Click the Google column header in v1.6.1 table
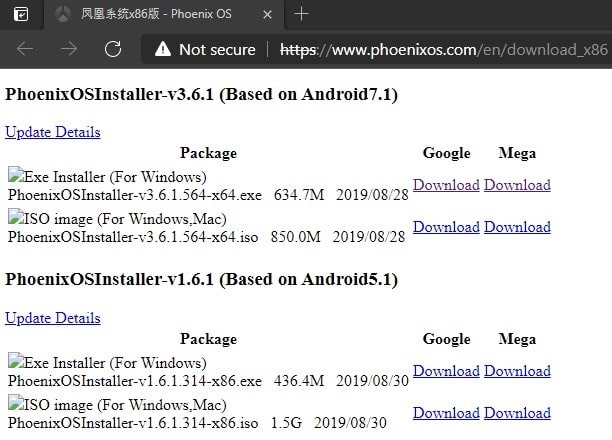Image resolution: width=612 pixels, height=440 pixels. [x=447, y=339]
